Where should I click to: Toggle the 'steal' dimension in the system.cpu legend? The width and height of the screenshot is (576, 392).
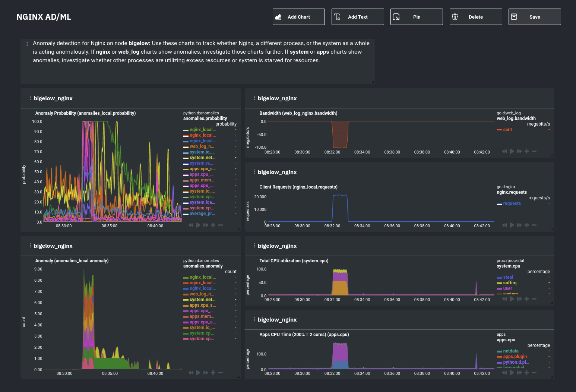[508, 277]
